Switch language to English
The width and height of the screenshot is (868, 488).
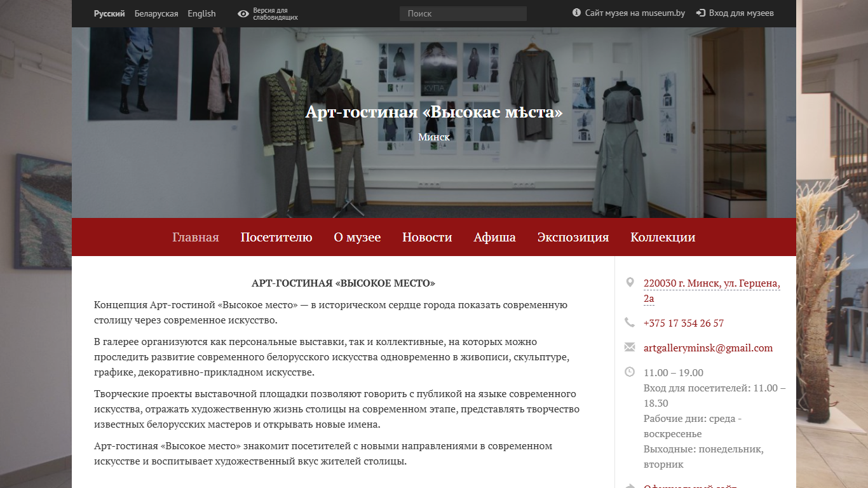pyautogui.click(x=201, y=13)
